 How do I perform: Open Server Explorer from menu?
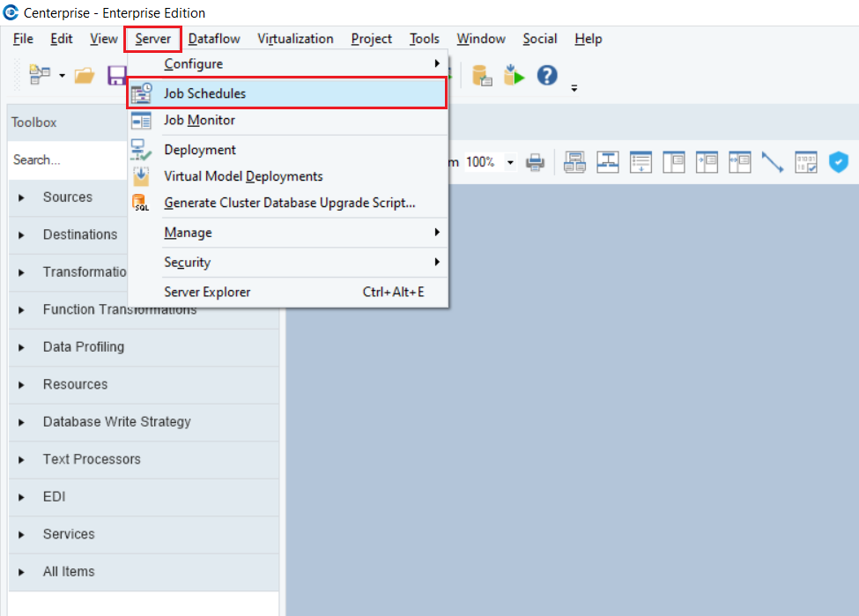[x=287, y=292]
